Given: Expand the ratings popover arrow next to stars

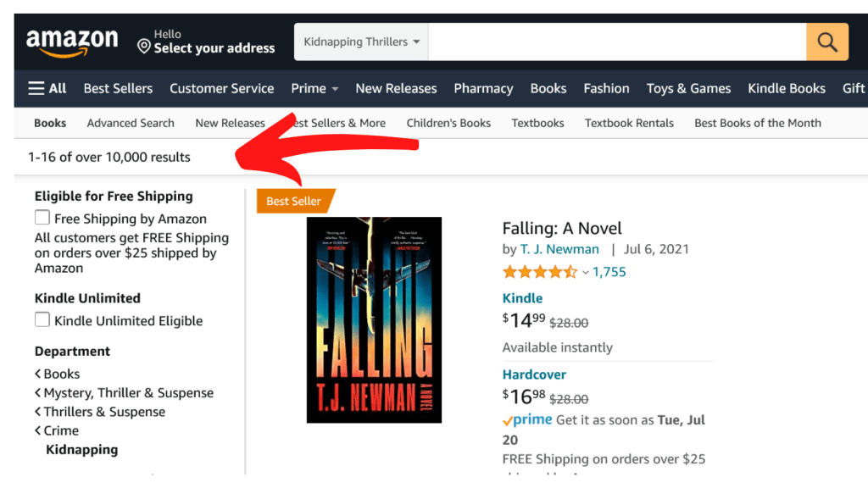Looking at the screenshot, I should point(585,273).
